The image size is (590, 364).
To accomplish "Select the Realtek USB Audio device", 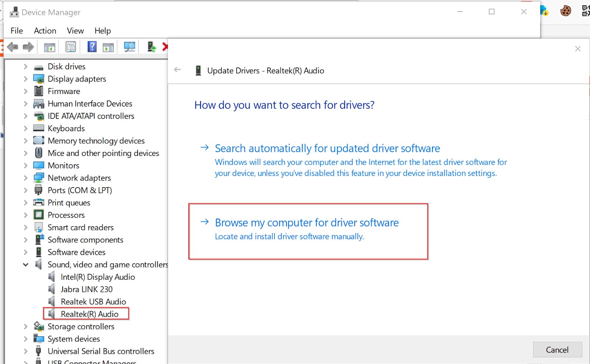I will point(93,302).
